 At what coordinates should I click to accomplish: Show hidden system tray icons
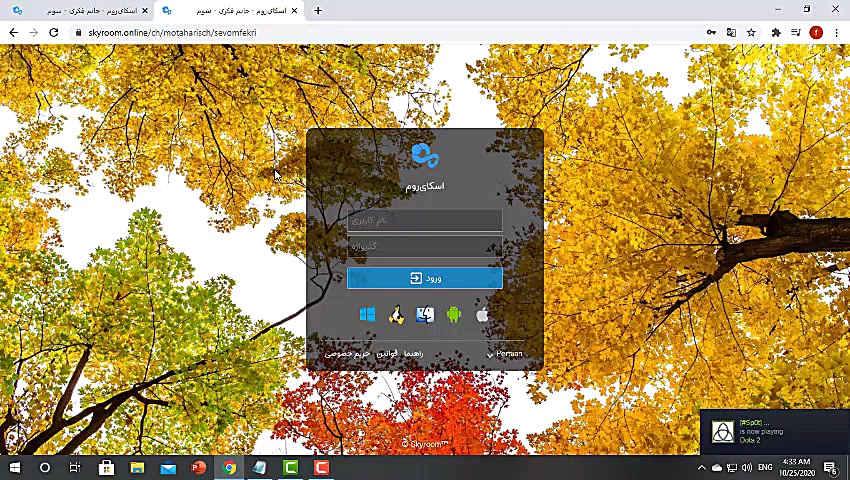pyautogui.click(x=701, y=468)
